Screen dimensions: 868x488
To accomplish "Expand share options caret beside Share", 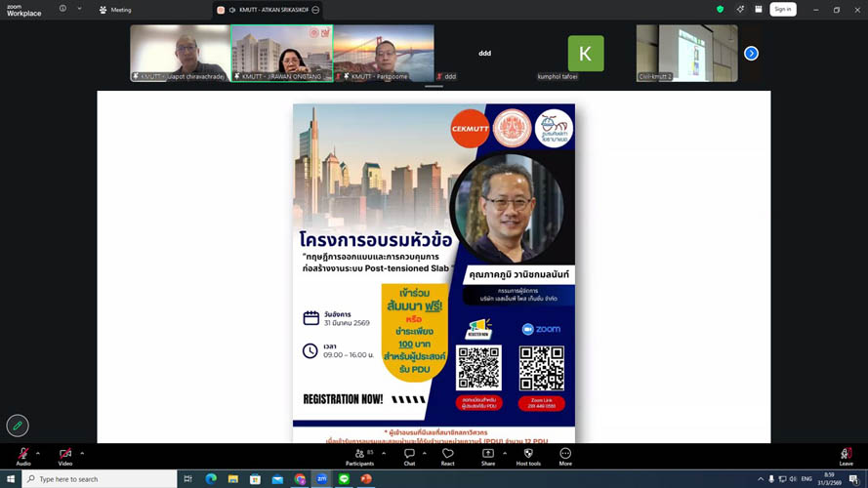I will (505, 453).
